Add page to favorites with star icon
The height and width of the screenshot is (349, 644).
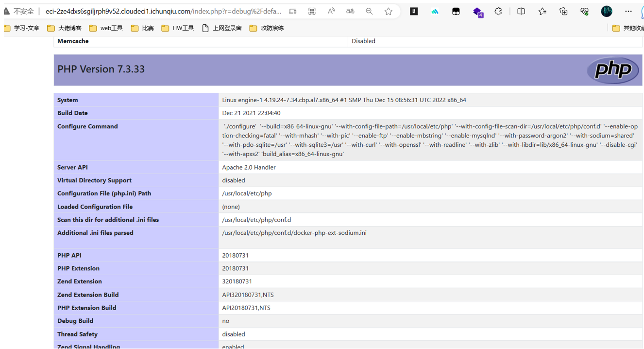(x=389, y=11)
